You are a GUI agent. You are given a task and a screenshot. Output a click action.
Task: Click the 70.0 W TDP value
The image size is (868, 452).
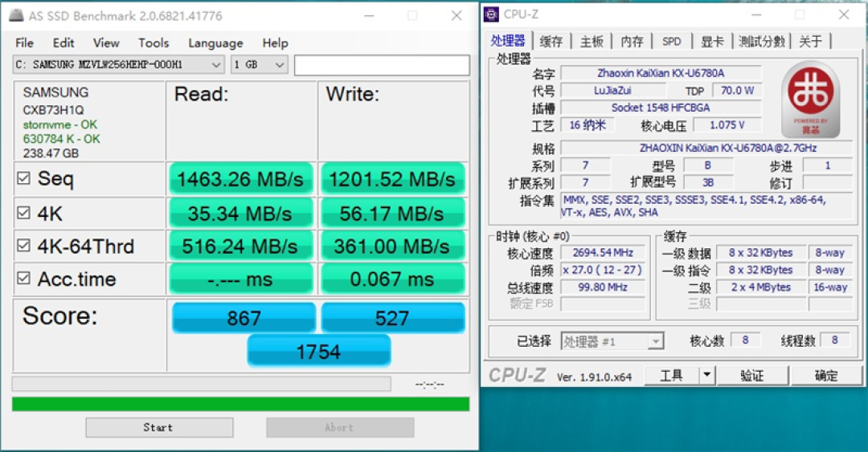point(737,90)
